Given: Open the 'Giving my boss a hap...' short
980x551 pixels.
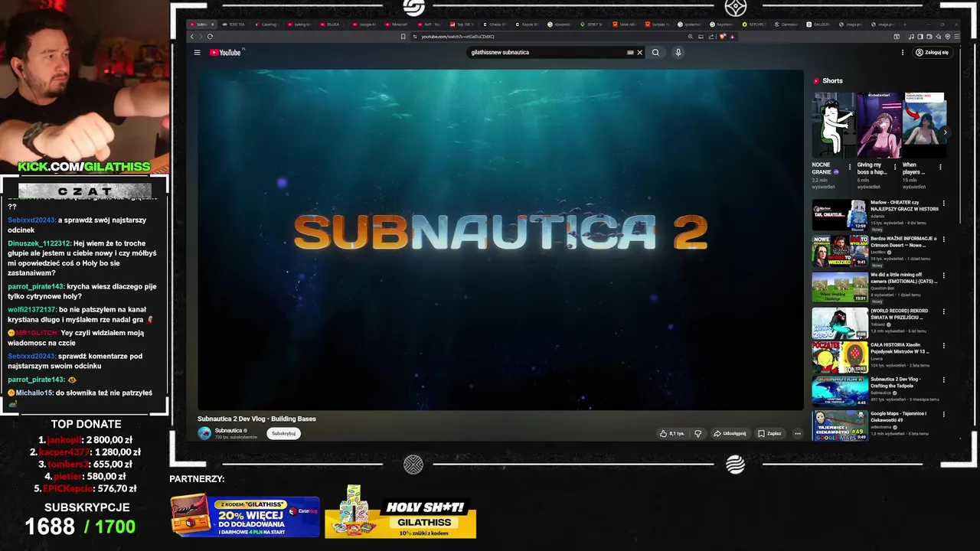Looking at the screenshot, I should tap(878, 125).
